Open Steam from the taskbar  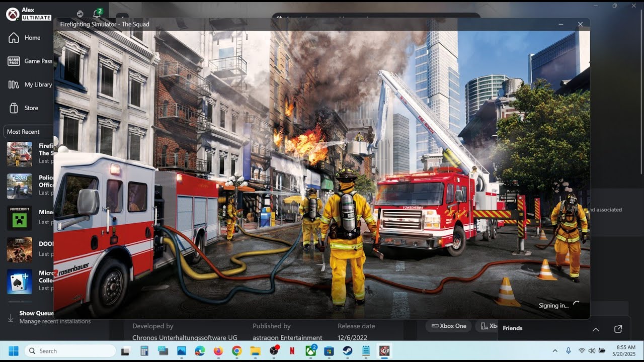point(347,351)
